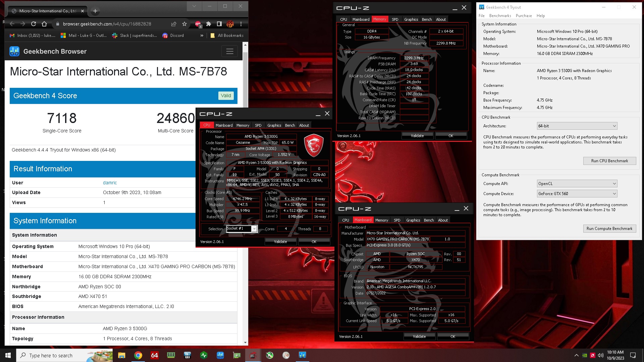Viewport: 644px width, 362px height.
Task: Open the Architecture 64-bit dropdown
Action: coord(577,126)
